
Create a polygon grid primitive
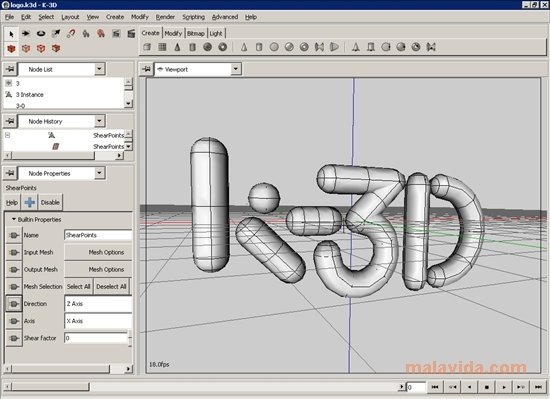click(162, 47)
